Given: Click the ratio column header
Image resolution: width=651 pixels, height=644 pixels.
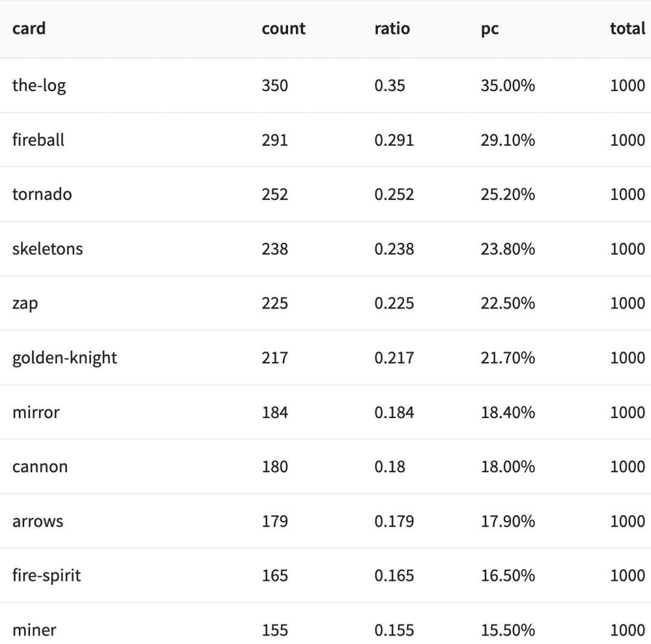Looking at the screenshot, I should pos(392,28).
